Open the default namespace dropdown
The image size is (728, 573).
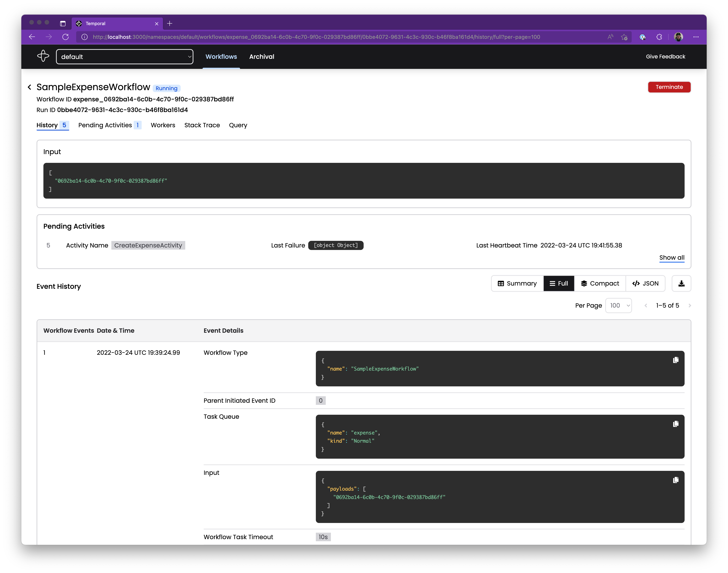pyautogui.click(x=125, y=57)
